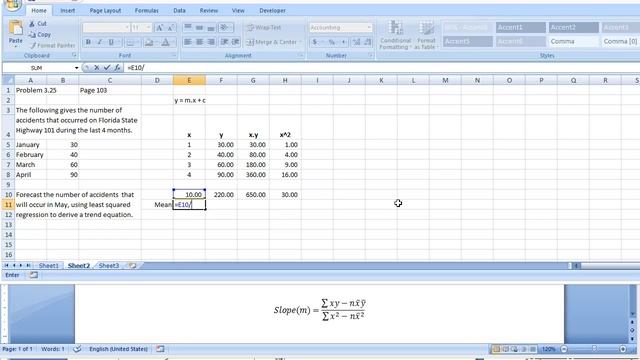
Task: Switch to Sheet3 tab
Action: [x=109, y=266]
